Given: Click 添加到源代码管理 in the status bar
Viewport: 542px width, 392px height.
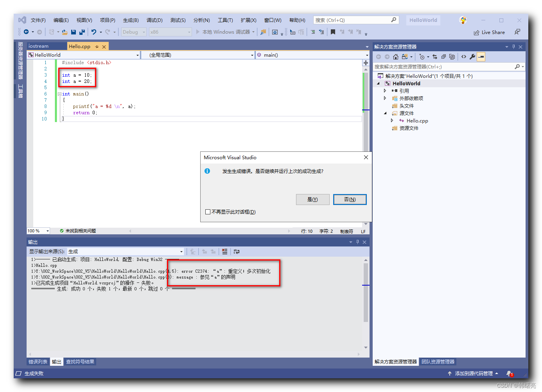Looking at the screenshot, I should click(474, 374).
